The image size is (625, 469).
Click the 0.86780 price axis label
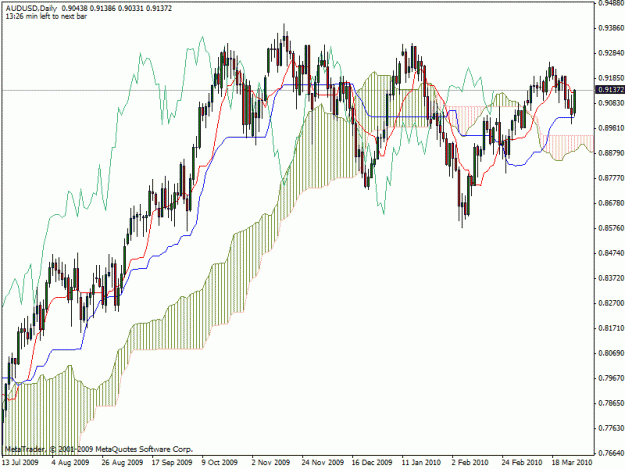[610, 203]
